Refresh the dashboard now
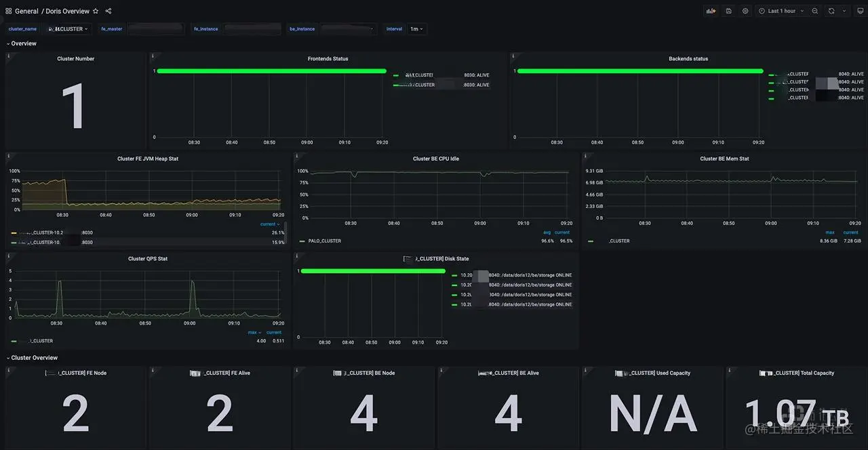The height and width of the screenshot is (450, 868). (831, 11)
